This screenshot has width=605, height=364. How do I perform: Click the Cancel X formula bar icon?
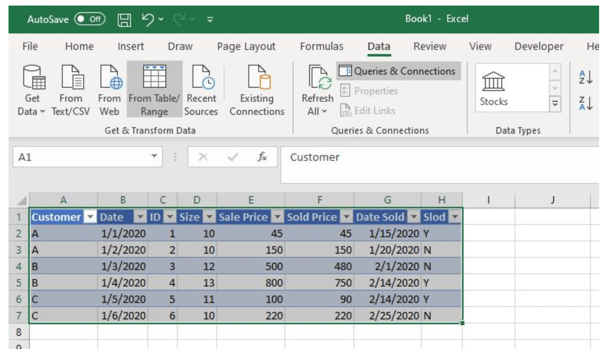click(x=203, y=157)
